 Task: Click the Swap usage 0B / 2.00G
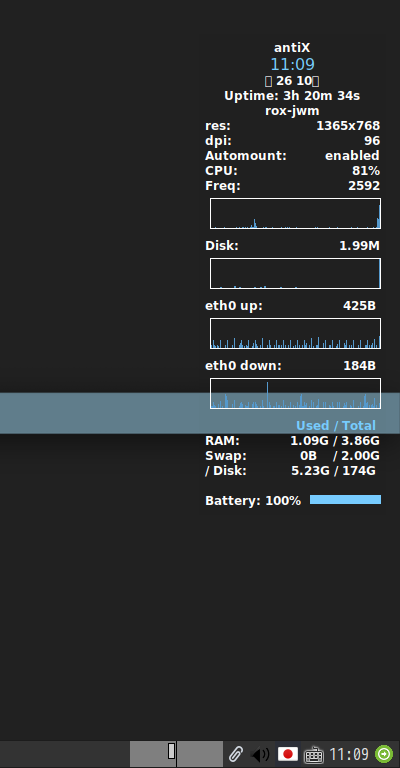point(340,456)
